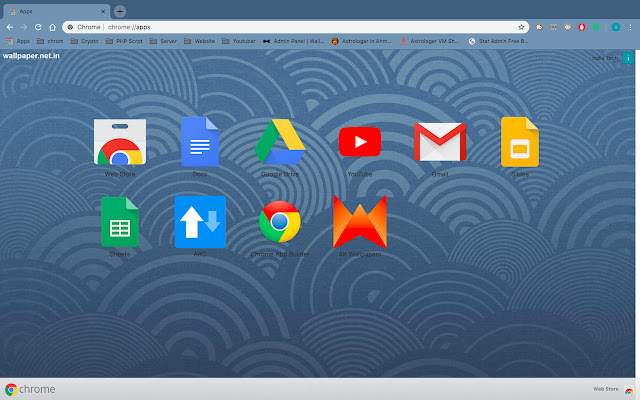
Task: Launch the 4K Wallpapers app
Action: [360, 222]
